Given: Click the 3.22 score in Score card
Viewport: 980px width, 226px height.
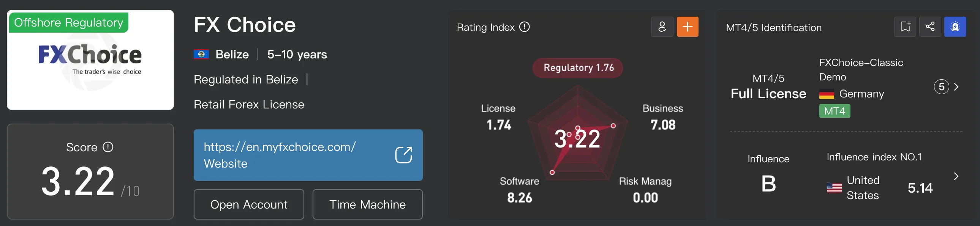Looking at the screenshot, I should 78,182.
